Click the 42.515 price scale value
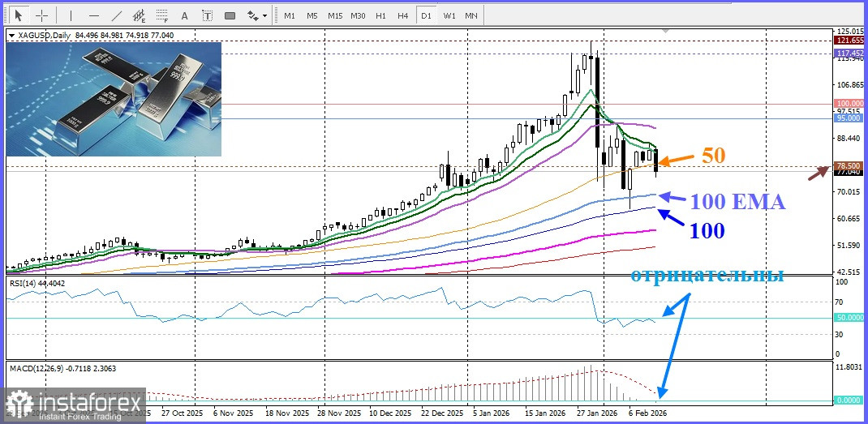 [x=849, y=272]
